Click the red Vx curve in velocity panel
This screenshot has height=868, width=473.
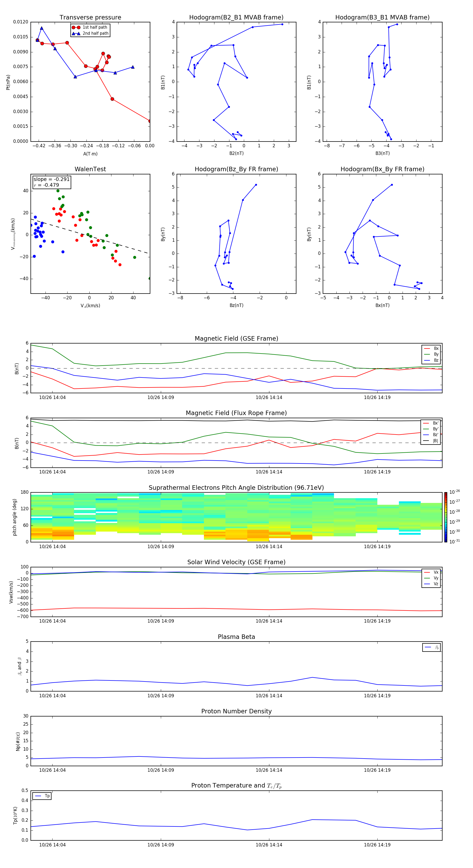click(236, 609)
